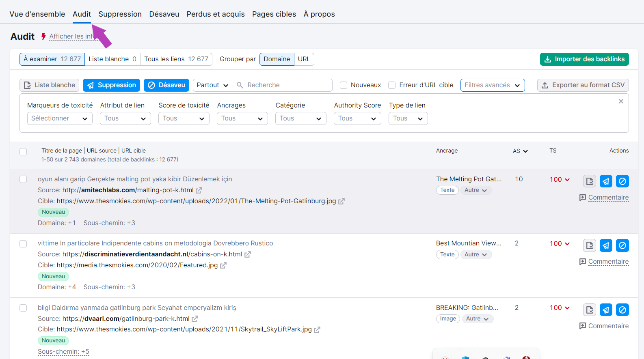Click Importer des backlinks button
Image resolution: width=644 pixels, height=359 pixels.
[584, 59]
